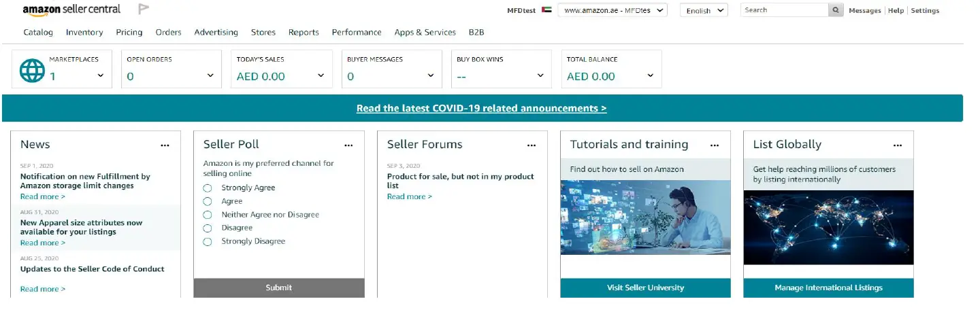
Task: Open the Messages link in header
Action: pyautogui.click(x=865, y=10)
